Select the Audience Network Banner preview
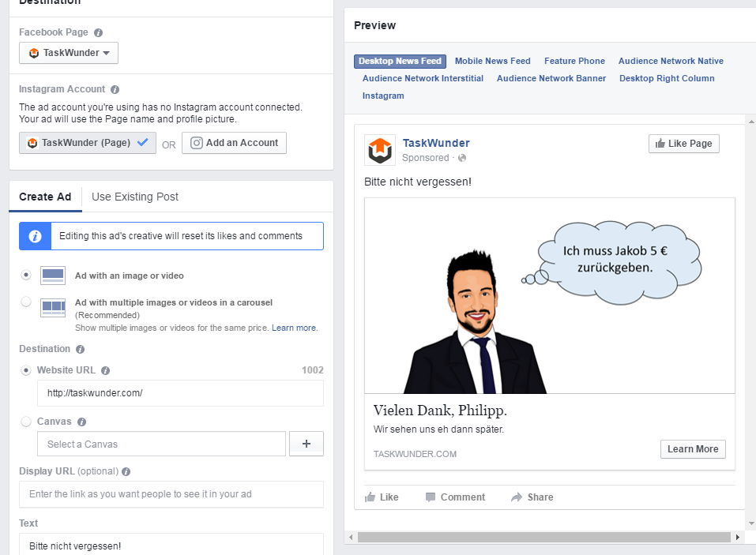 551,78
